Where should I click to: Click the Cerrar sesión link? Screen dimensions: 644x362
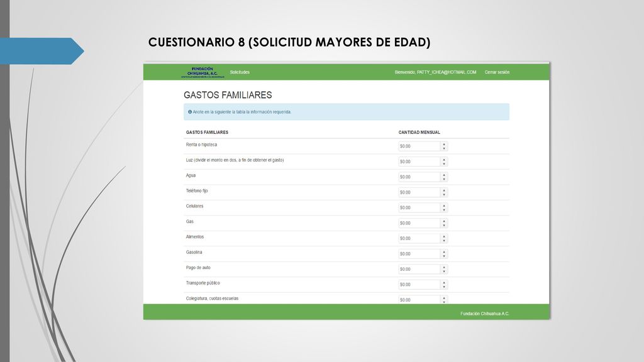pos(497,72)
